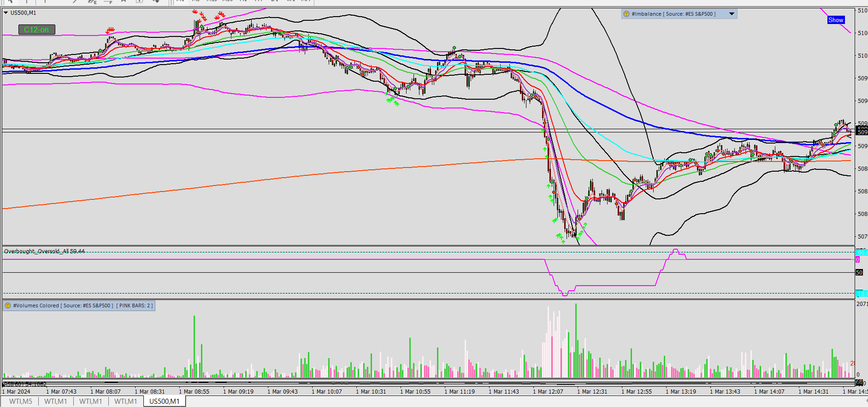Click the 1 Mar 13:19 time label
The height and width of the screenshot is (407, 868).
[x=681, y=391]
